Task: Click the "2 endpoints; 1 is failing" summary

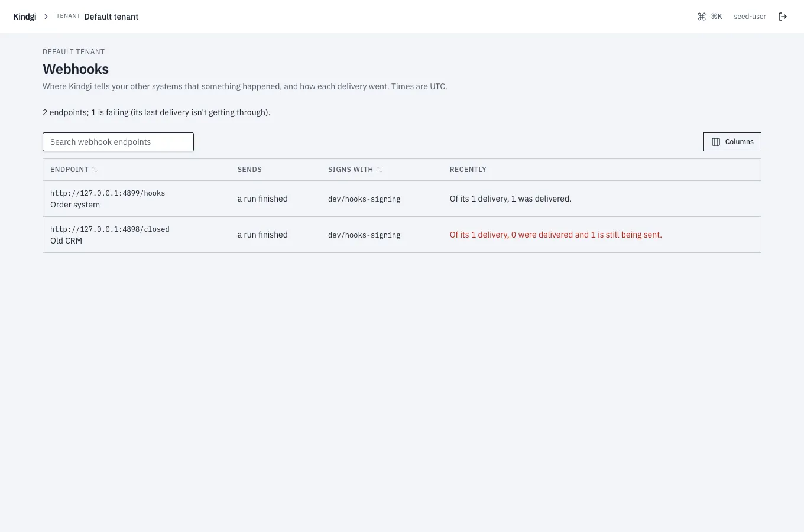Action: 157,112
